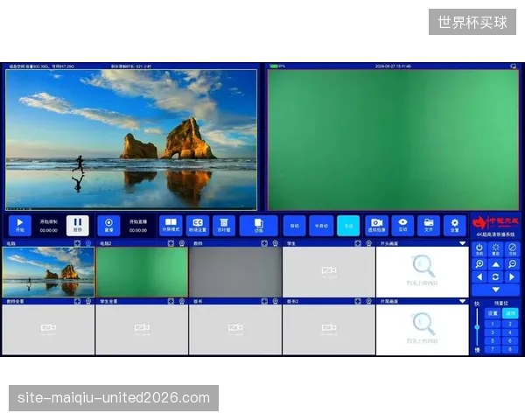The height and width of the screenshot is (420, 525).
Task: Open the CC subtitle settings
Action: [198, 226]
